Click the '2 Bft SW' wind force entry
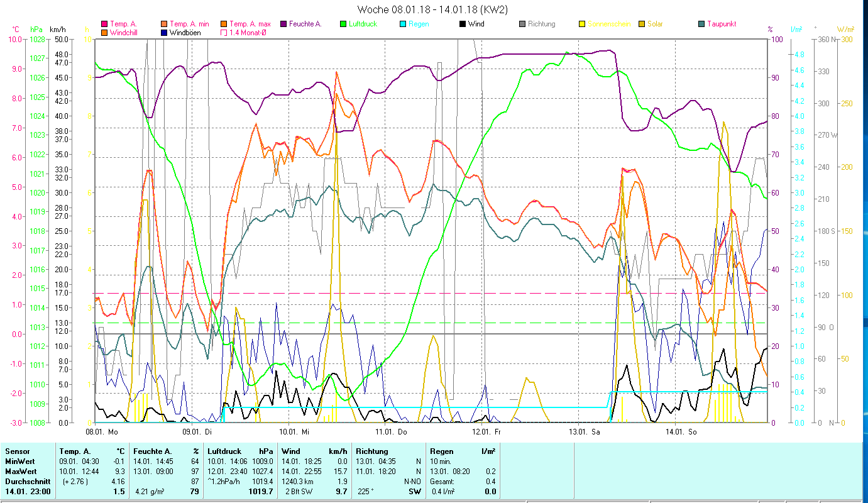This screenshot has width=868, height=503. coord(300,492)
